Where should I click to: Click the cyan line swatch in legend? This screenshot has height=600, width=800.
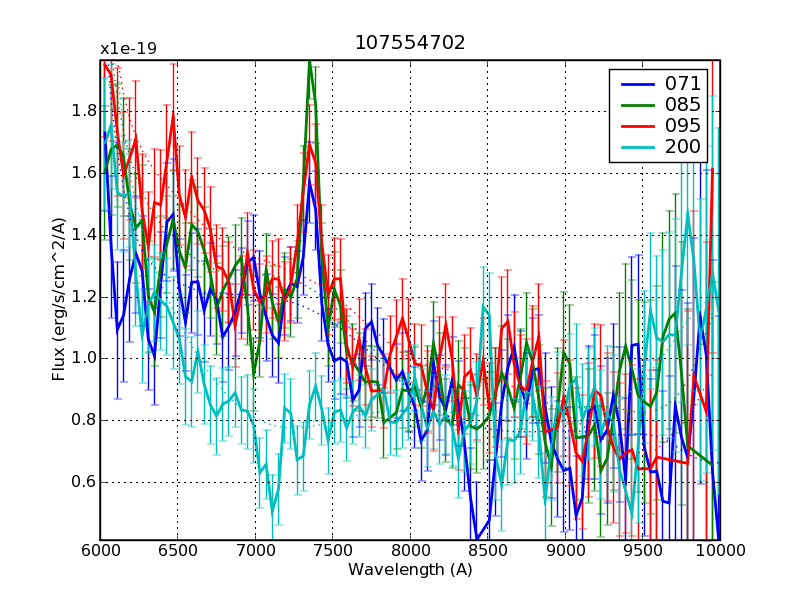[637, 149]
